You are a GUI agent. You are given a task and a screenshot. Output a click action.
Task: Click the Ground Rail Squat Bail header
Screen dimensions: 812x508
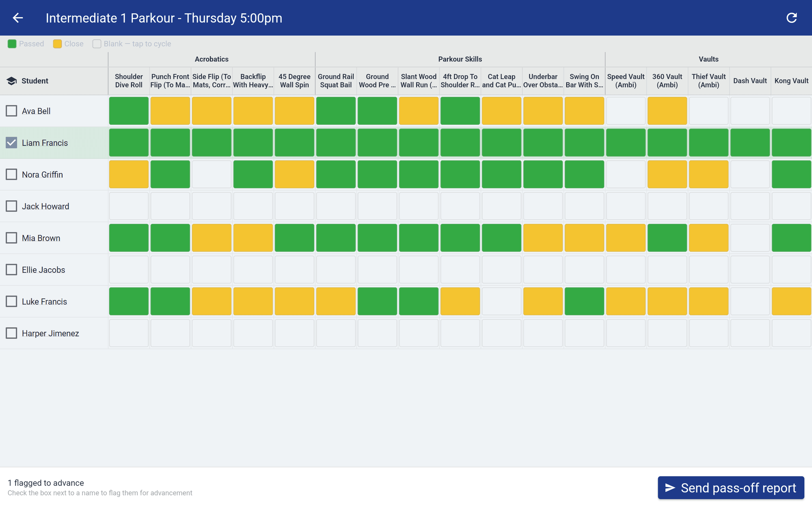[x=336, y=81]
